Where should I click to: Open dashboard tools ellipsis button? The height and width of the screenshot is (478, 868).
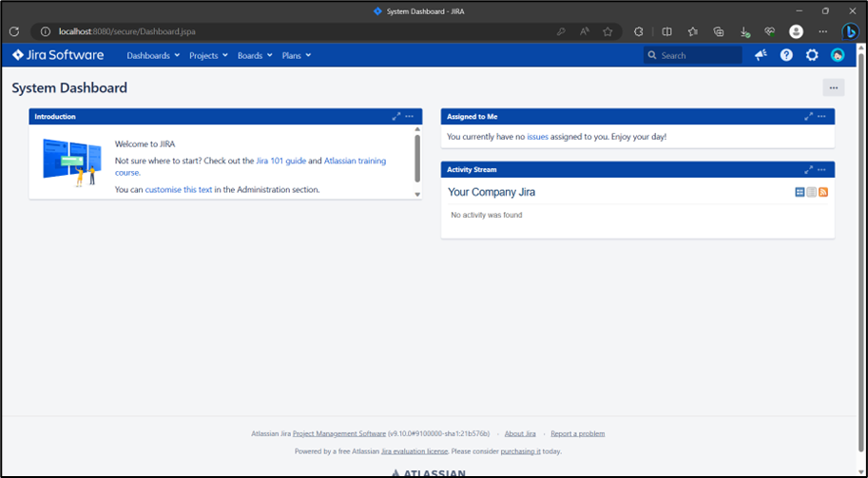click(x=833, y=87)
